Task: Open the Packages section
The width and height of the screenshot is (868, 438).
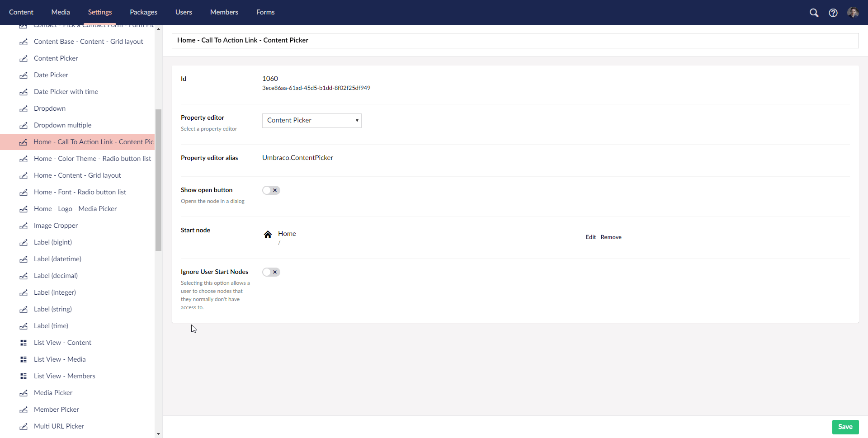Action: (143, 12)
